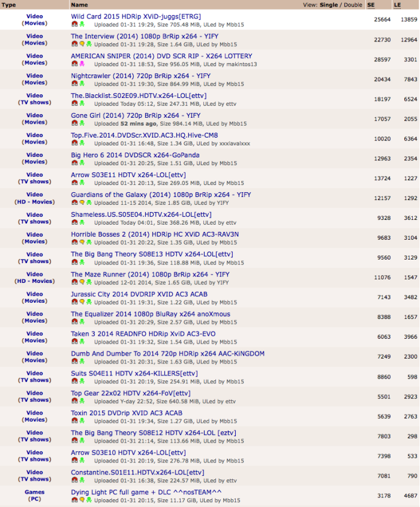Select seeders value 11076 on Maze Runner row

(382, 277)
